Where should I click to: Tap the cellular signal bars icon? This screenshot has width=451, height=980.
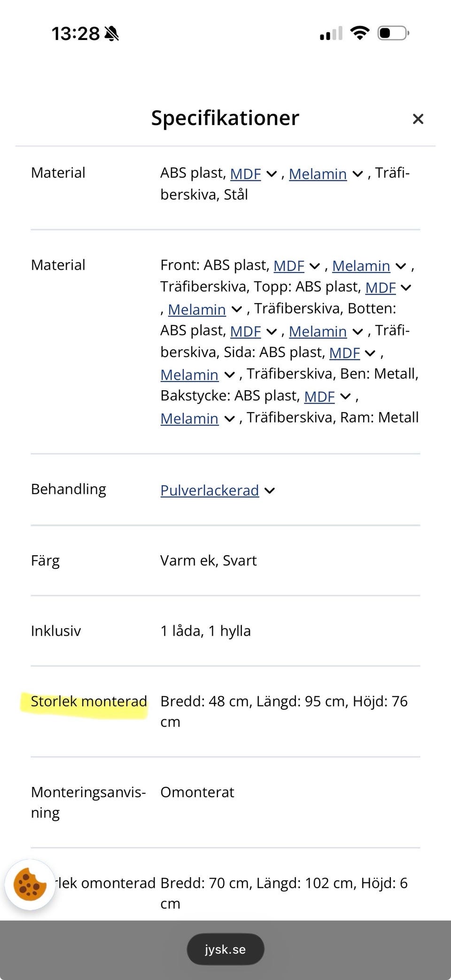point(331,33)
